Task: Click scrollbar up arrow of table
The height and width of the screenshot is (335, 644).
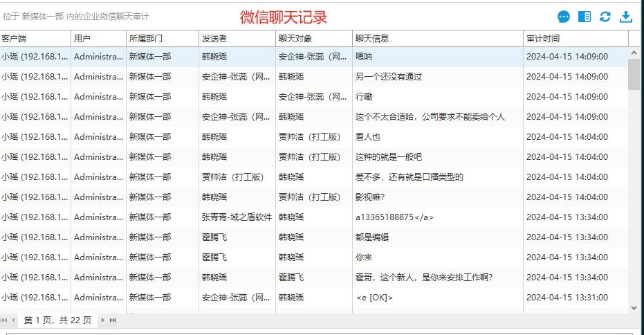Action: tap(634, 53)
